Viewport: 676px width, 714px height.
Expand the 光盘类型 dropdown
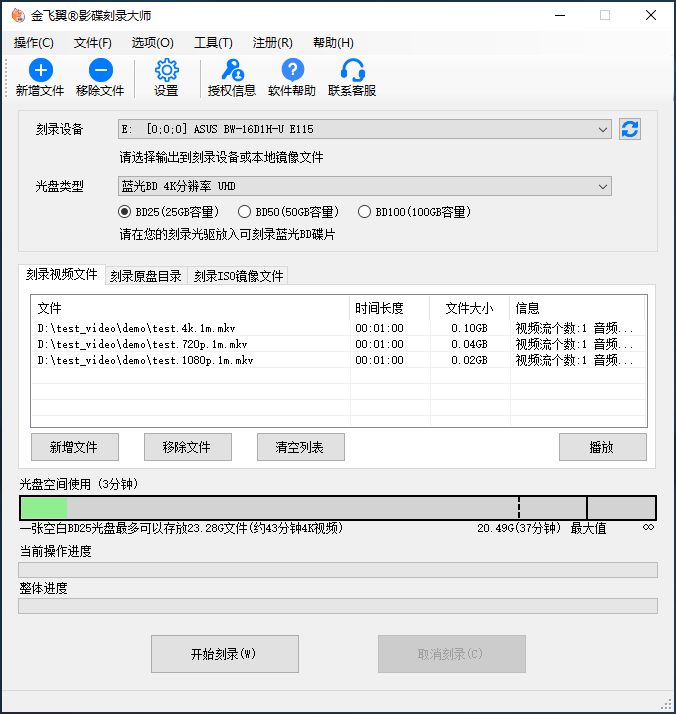[x=602, y=186]
